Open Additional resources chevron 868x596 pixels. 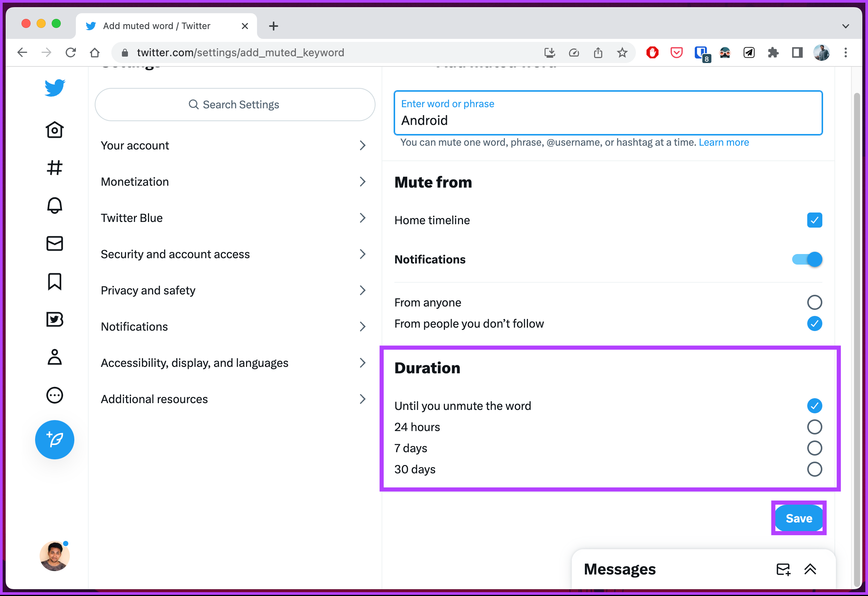pyautogui.click(x=363, y=399)
